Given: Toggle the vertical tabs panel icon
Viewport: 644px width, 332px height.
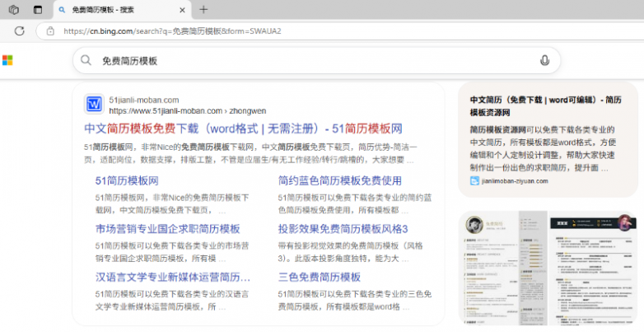Looking at the screenshot, I should pyautogui.click(x=38, y=10).
